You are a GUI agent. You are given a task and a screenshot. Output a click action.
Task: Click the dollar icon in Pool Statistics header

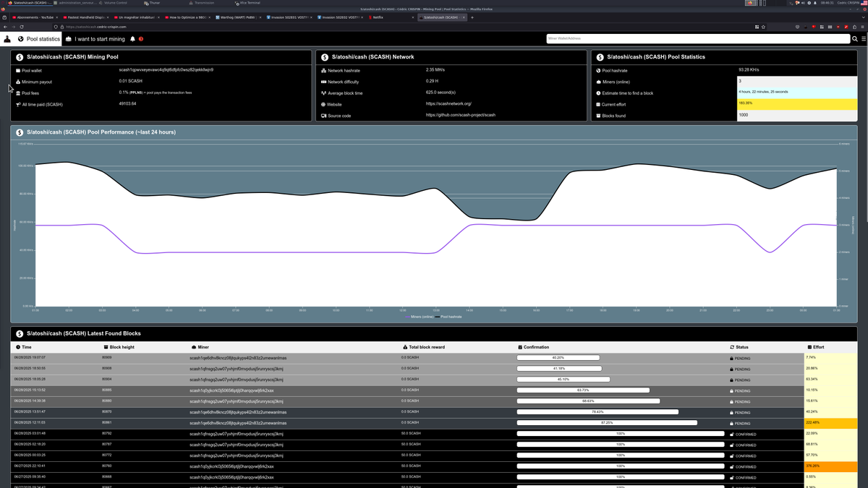(x=600, y=57)
